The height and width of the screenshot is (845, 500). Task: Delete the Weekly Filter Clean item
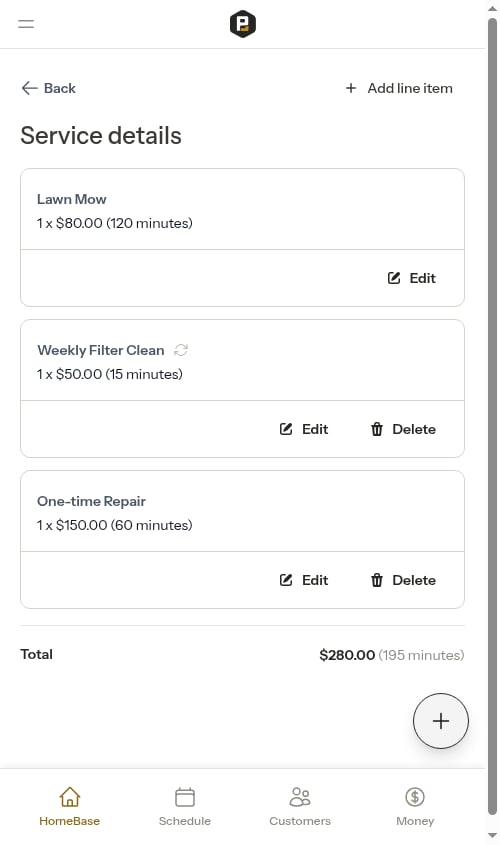403,429
